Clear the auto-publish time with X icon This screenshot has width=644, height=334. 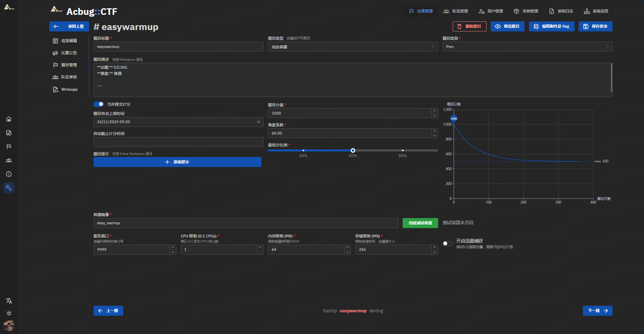(x=259, y=122)
